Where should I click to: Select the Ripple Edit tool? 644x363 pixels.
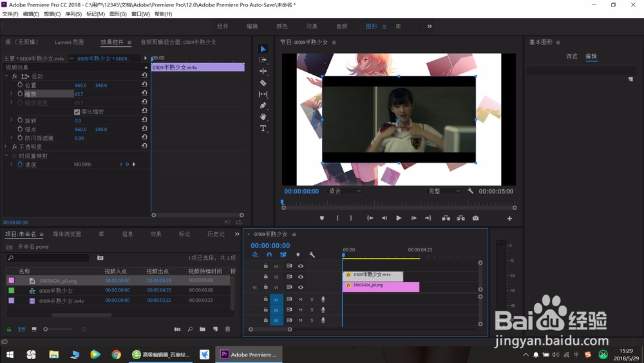263,71
